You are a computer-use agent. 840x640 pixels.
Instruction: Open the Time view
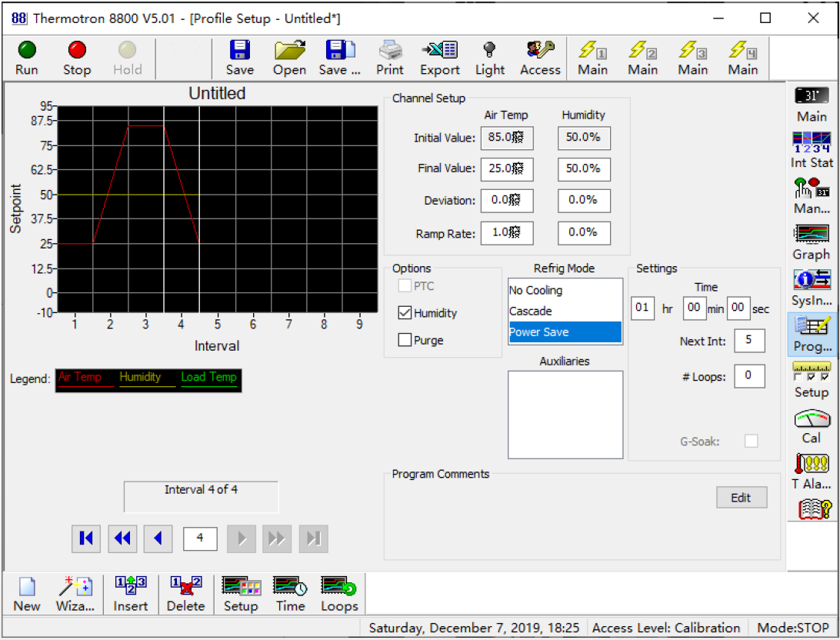(x=290, y=595)
